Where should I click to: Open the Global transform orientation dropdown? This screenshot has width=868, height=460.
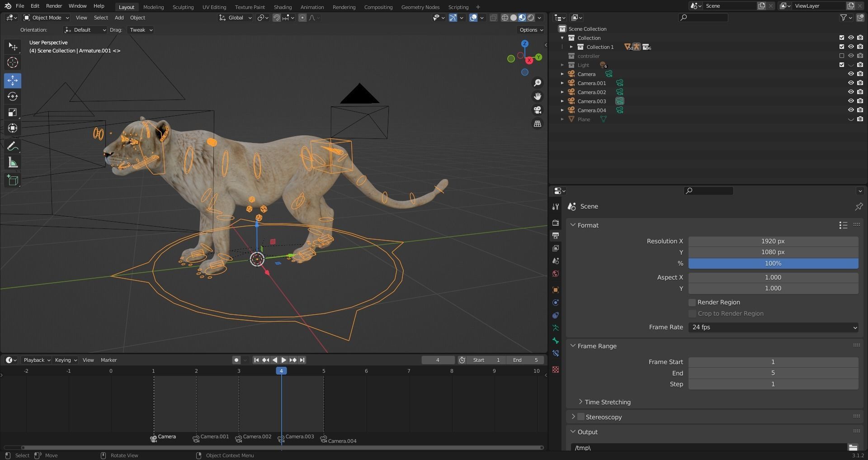pos(235,18)
